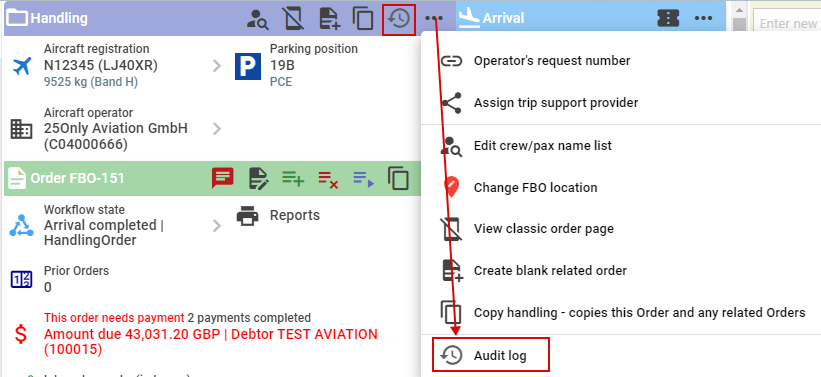Click the copy handling icon in Handling header

(x=363, y=18)
